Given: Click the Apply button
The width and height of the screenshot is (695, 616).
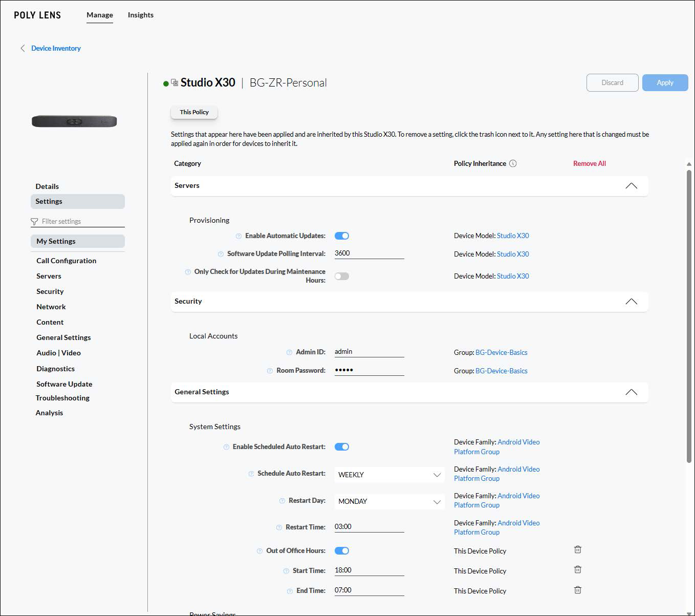Looking at the screenshot, I should click(x=665, y=82).
